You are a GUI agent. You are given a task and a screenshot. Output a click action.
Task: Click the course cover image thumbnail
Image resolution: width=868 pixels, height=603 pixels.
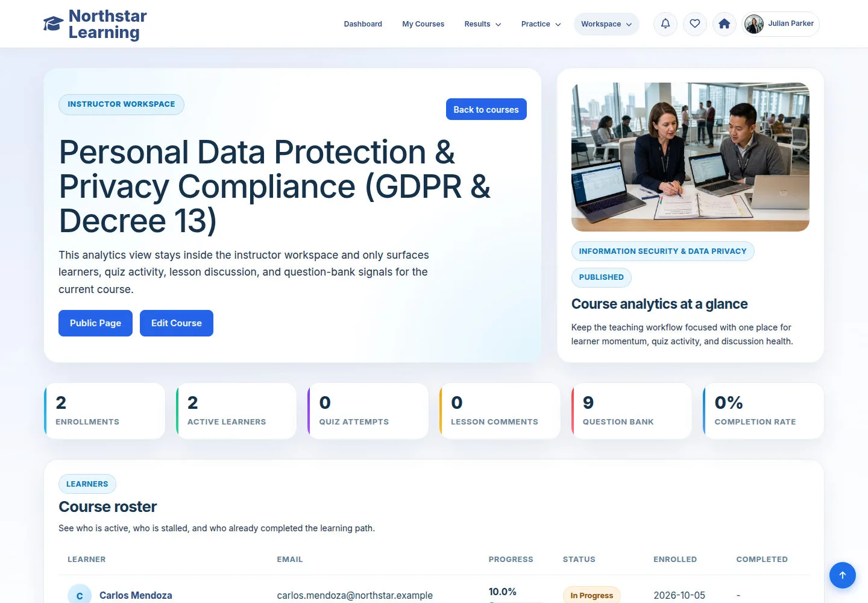690,157
